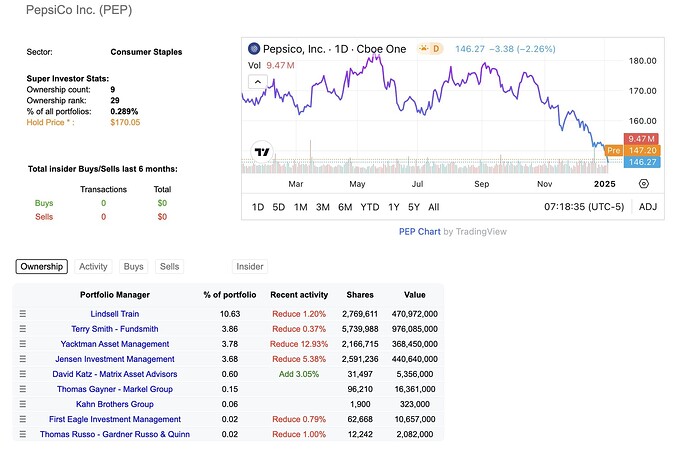
Task: Click the Pepsico symbol logo in chart header
Action: (254, 48)
